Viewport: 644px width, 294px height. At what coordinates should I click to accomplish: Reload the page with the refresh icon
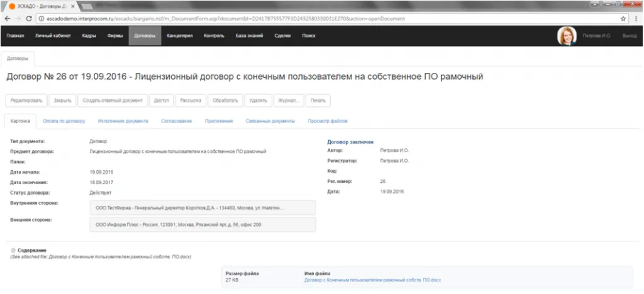coord(29,19)
